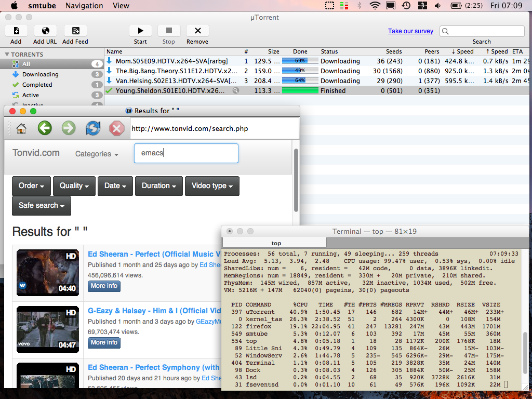Select the Active sidebar category
Screen dimensions: 532x399
click(x=51, y=95)
